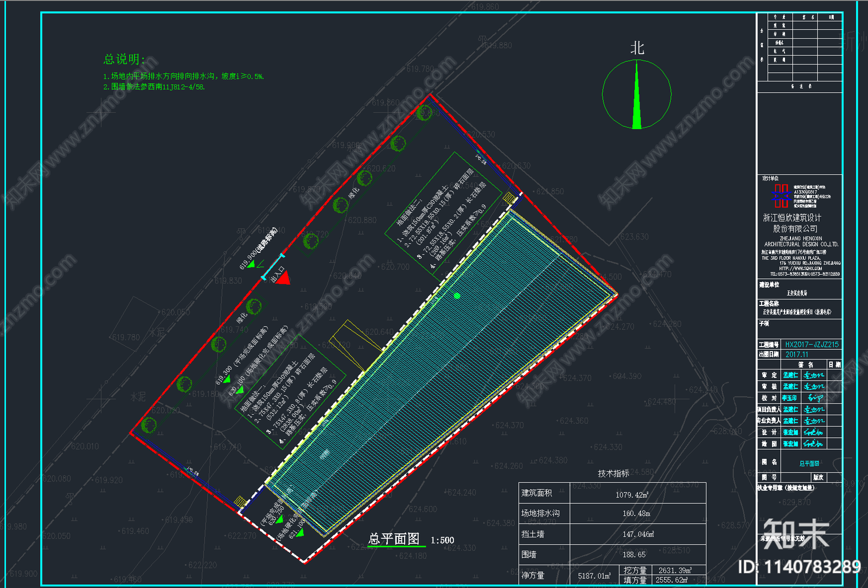The image size is (868, 588).
Task: Select the '建筑面积' table cell
Action: click(x=544, y=493)
